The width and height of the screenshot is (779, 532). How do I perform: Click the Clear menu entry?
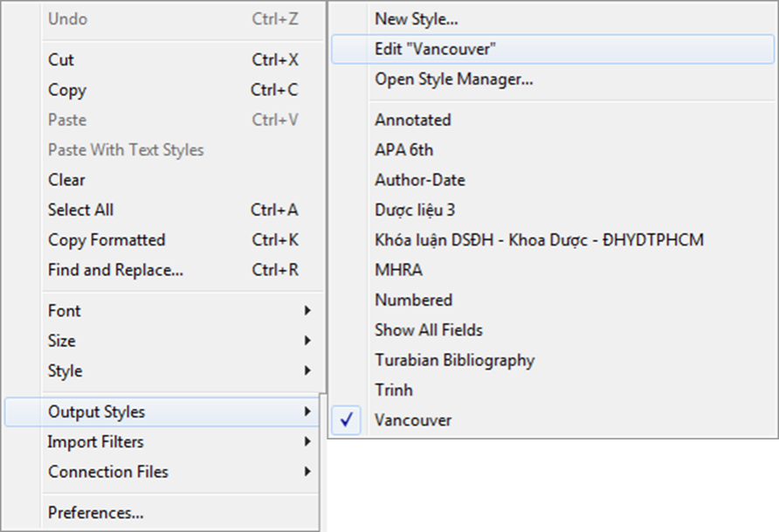click(x=162, y=180)
